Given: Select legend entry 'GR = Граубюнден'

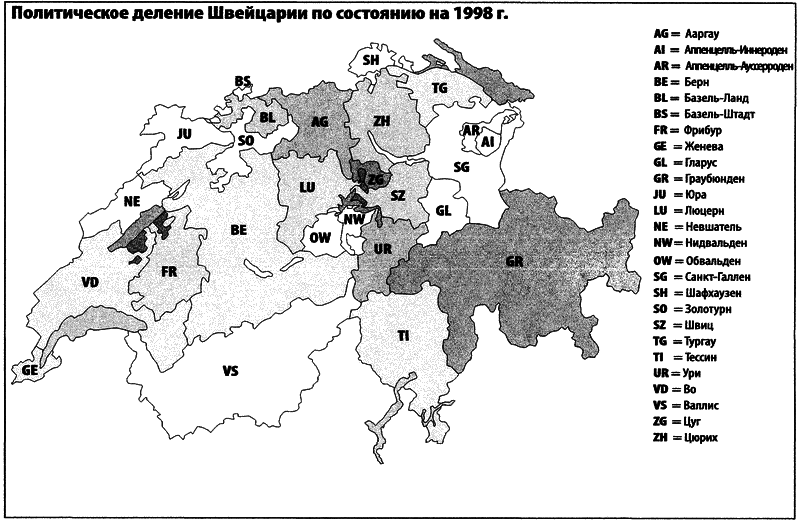Looking at the screenshot, I should (699, 179).
